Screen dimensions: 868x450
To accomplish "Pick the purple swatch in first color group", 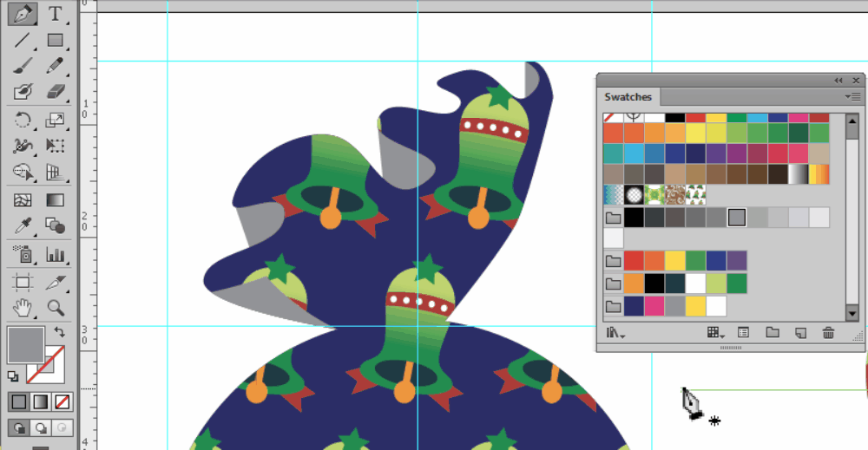I will coord(737,260).
